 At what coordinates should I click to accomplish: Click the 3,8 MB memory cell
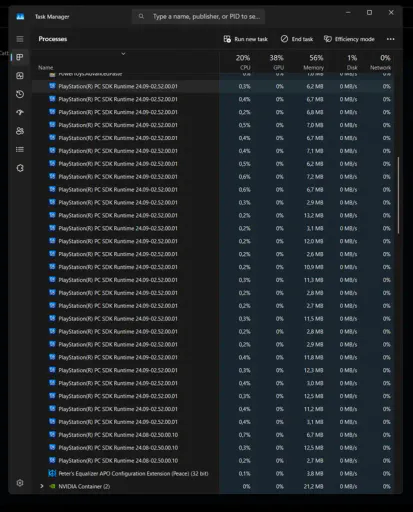pos(315,473)
